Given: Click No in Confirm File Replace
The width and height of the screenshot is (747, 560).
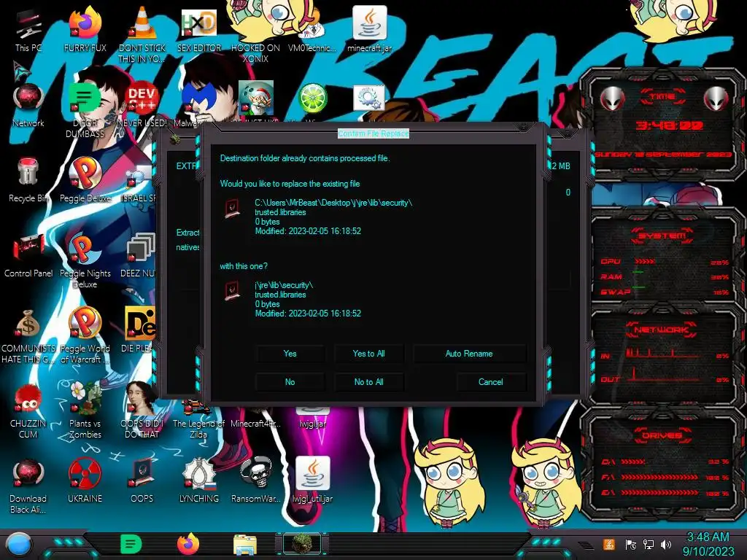Looking at the screenshot, I should click(x=290, y=382).
